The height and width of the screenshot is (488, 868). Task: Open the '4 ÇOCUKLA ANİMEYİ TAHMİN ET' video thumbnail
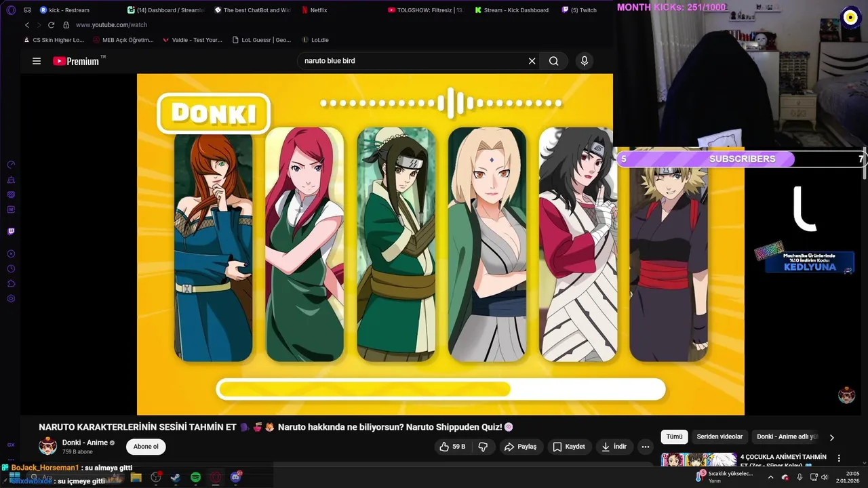click(698, 460)
